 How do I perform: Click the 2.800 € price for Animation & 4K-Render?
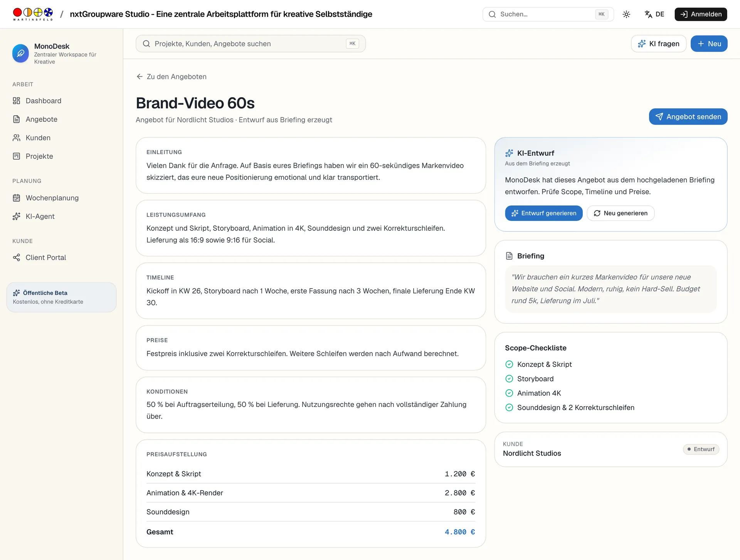tap(460, 493)
